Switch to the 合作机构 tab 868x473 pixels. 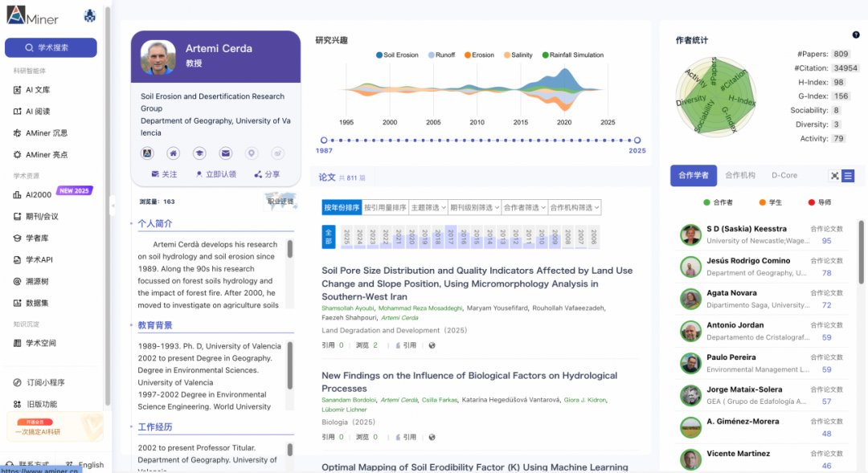click(740, 175)
